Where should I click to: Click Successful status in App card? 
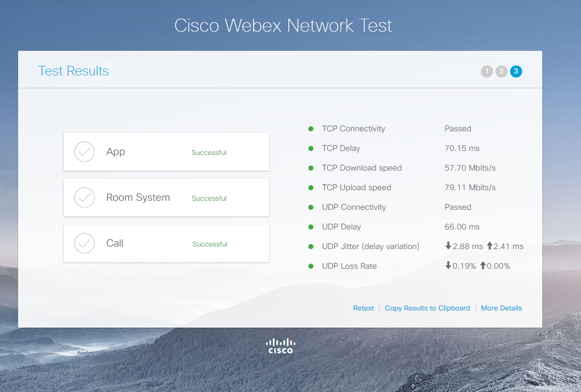pos(209,152)
